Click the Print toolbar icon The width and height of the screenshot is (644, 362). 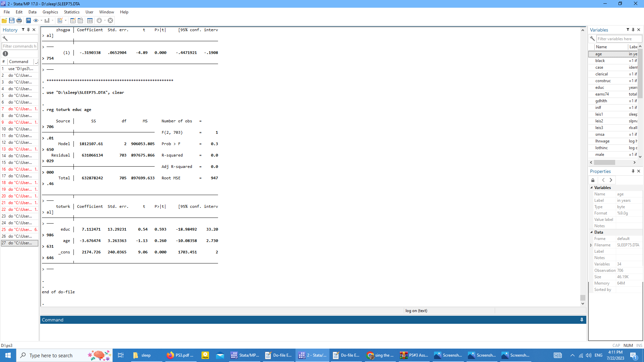pos(19,20)
